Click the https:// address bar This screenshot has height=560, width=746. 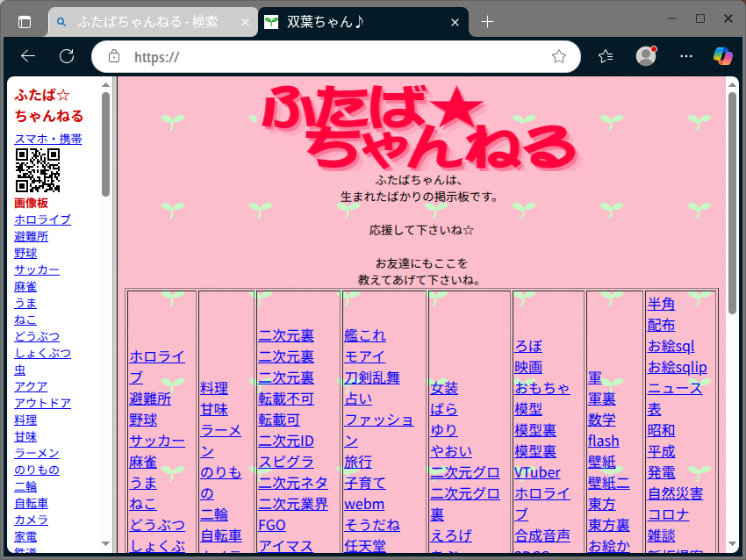coord(334,57)
